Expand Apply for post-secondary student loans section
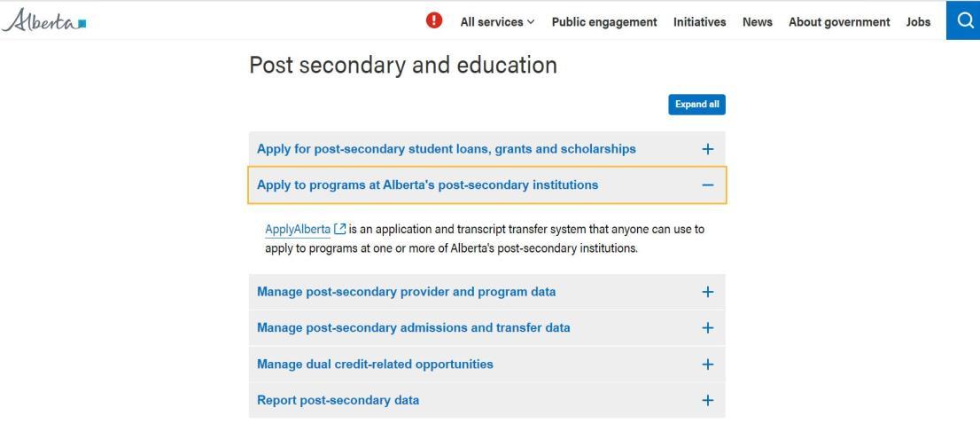This screenshot has height=424, width=980. click(x=486, y=149)
